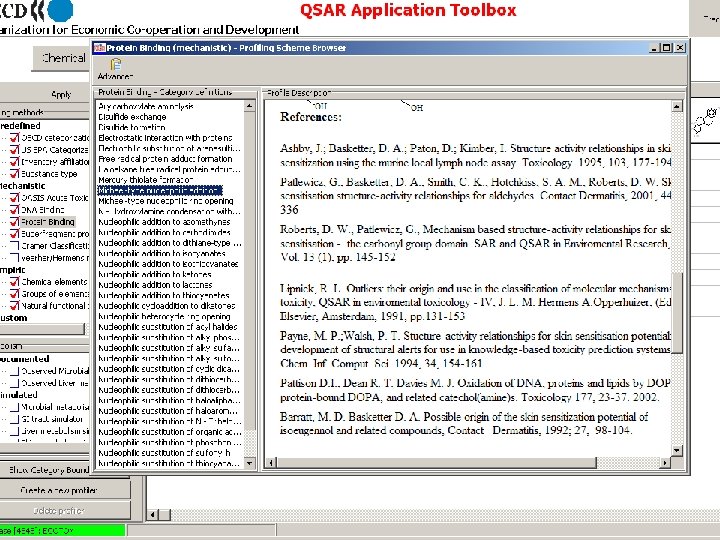Select 'Nucleophilic addition to carbodiimides'
This screenshot has height=540, width=720.
coord(164,232)
